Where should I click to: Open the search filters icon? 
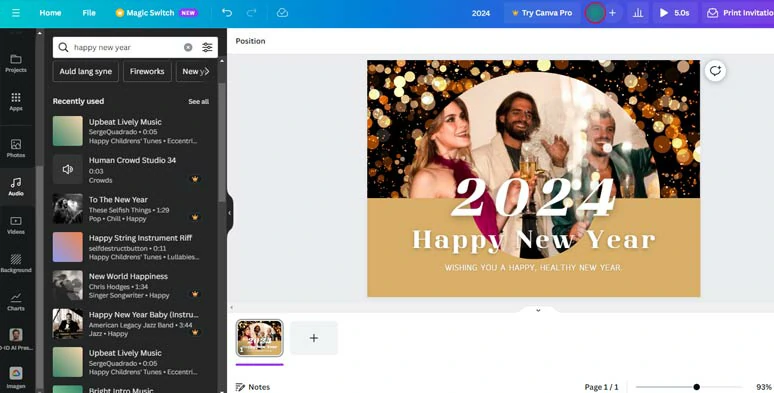click(207, 47)
